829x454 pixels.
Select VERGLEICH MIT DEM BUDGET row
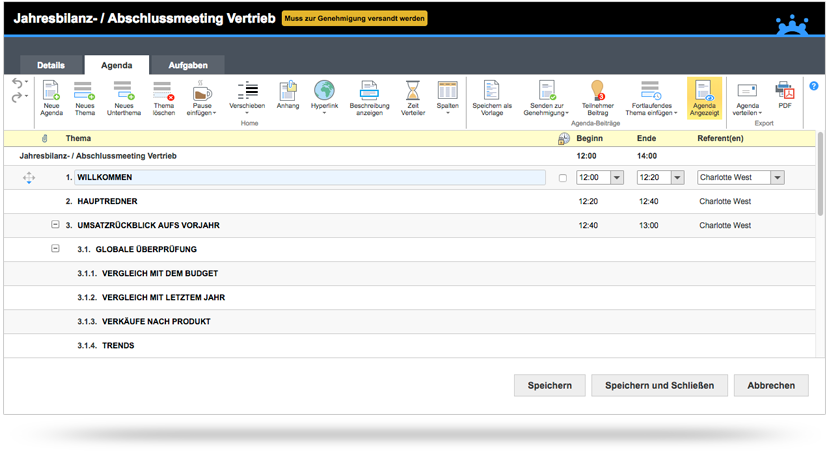tap(410, 274)
